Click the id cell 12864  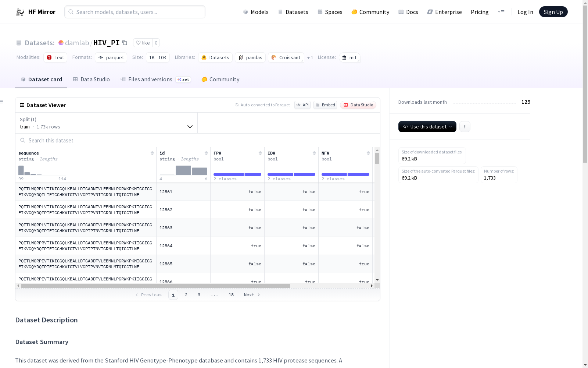pyautogui.click(x=183, y=246)
